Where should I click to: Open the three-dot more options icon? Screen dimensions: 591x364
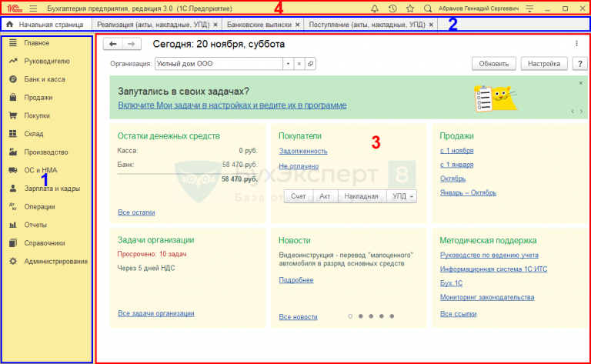tap(576, 44)
